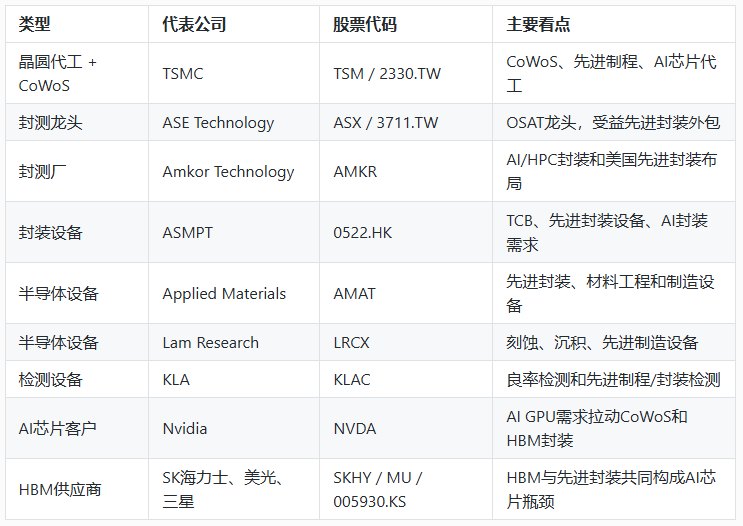Click the 类型 column header

(77, 24)
